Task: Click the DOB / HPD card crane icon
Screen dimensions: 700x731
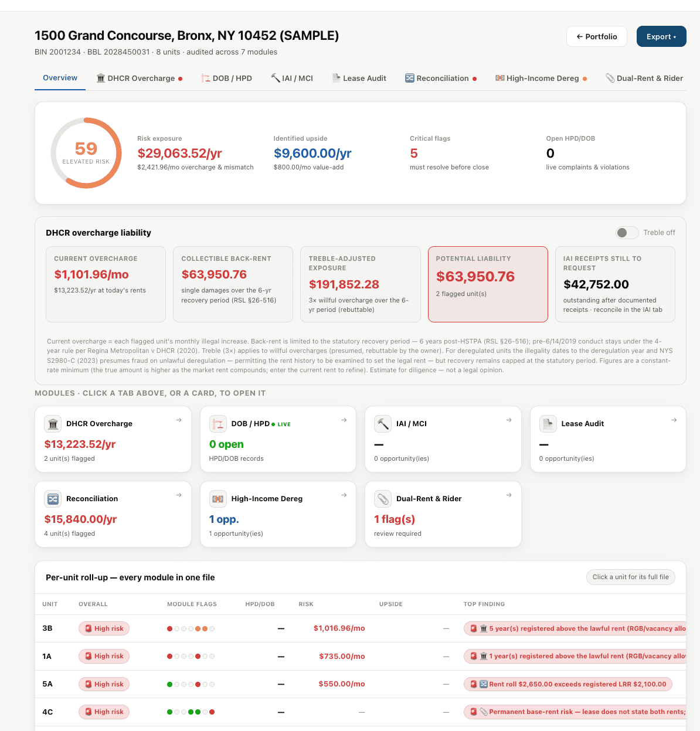Action: pos(218,424)
